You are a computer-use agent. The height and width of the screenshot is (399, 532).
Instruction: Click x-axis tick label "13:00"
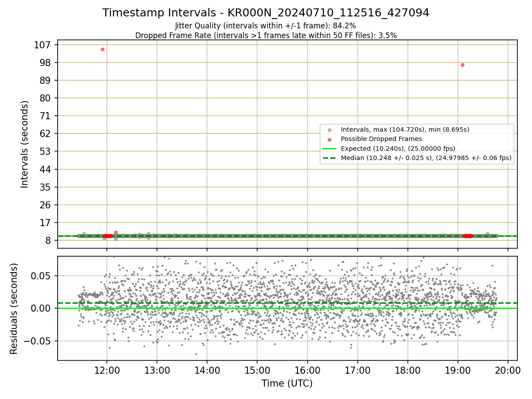pos(156,370)
